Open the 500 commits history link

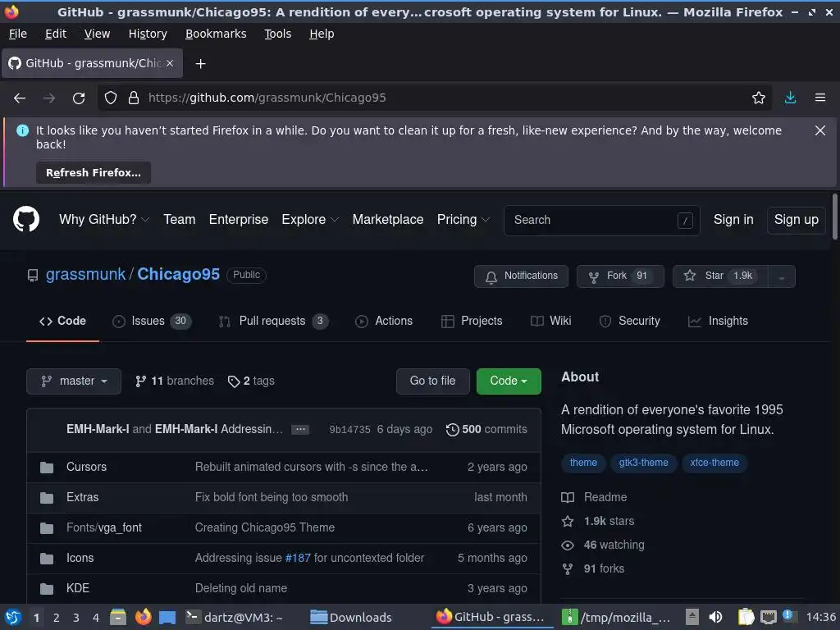[x=486, y=430]
